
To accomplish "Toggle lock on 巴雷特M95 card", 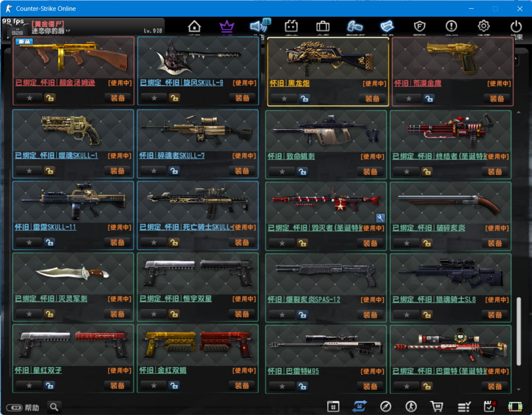I will (302, 386).
